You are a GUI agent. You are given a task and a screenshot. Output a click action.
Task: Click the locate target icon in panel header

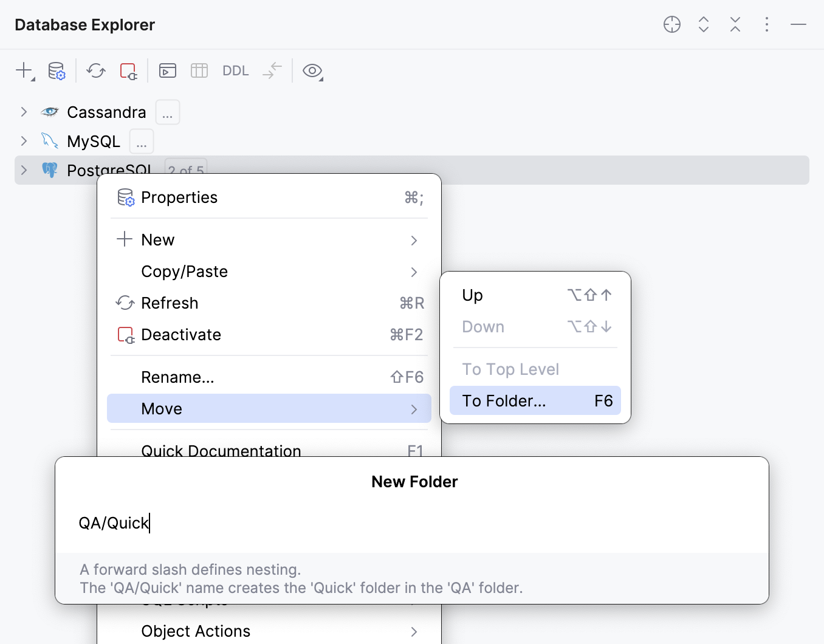tap(671, 24)
